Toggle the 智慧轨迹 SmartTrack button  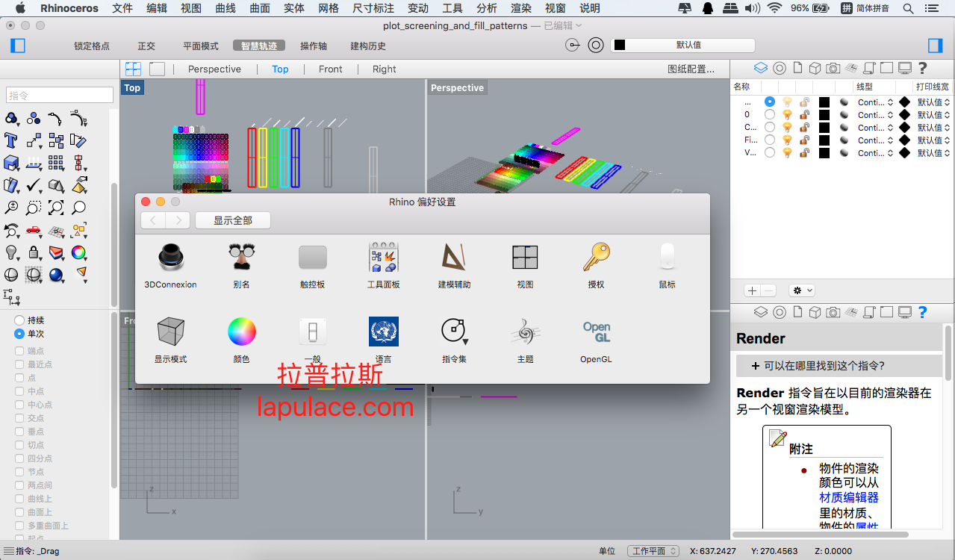[259, 46]
